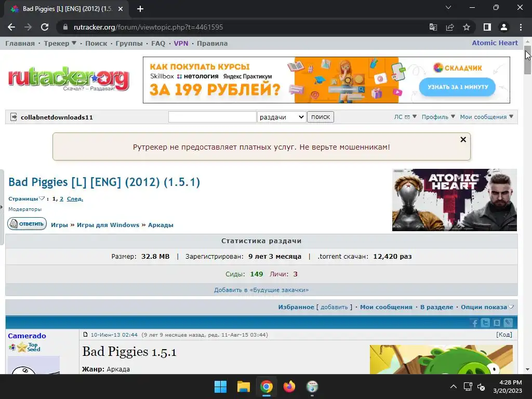532x399 pixels.
Task: Open the Chrome side panel icon
Action: tap(487, 27)
